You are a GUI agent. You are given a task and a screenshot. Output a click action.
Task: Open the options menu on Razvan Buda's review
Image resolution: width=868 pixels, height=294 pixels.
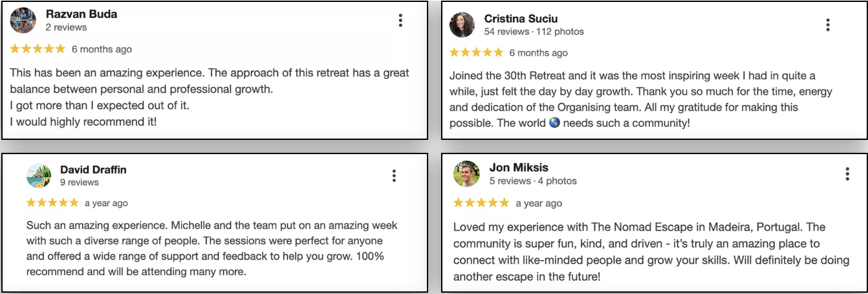400,21
